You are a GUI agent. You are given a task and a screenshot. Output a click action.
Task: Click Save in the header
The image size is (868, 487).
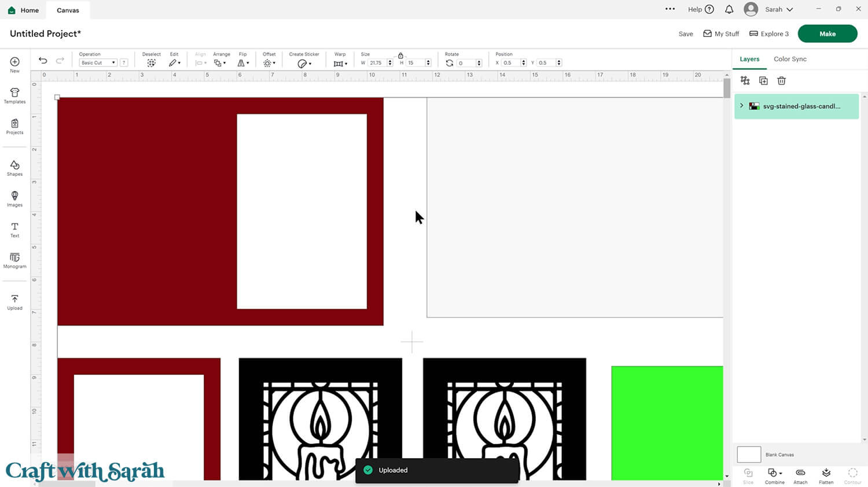click(686, 34)
